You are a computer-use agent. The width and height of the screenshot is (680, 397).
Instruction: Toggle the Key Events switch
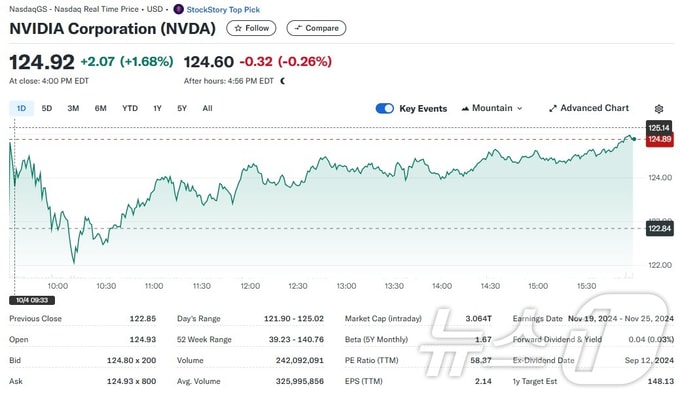tap(385, 108)
